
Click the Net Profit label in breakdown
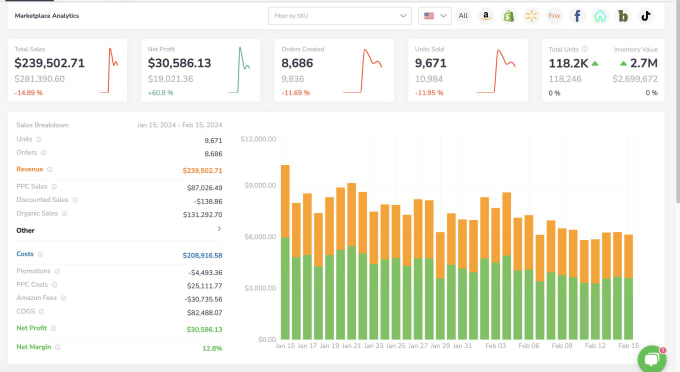tap(31, 328)
